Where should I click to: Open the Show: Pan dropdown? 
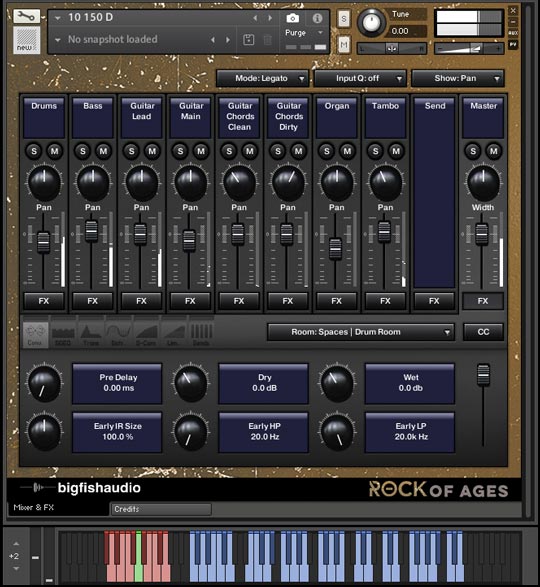coord(458,79)
